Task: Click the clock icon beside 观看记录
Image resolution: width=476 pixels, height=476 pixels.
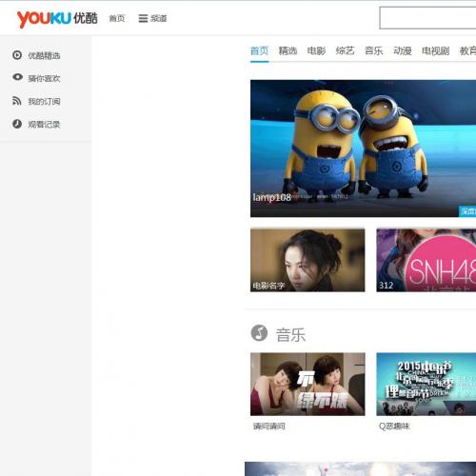Action: pyautogui.click(x=17, y=124)
